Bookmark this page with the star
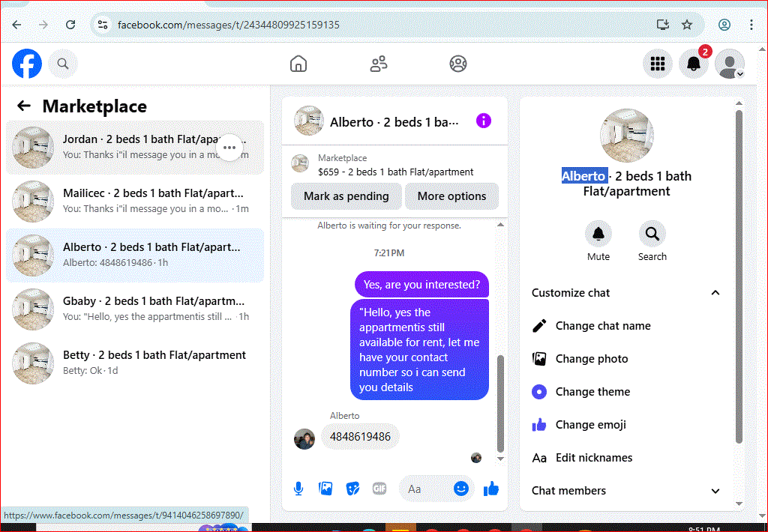 (687, 25)
